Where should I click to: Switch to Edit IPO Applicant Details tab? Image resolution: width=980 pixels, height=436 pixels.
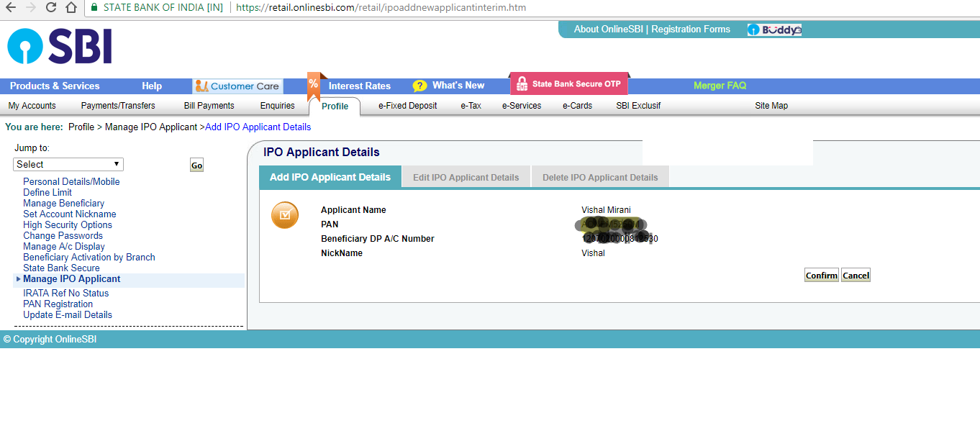[x=466, y=177]
